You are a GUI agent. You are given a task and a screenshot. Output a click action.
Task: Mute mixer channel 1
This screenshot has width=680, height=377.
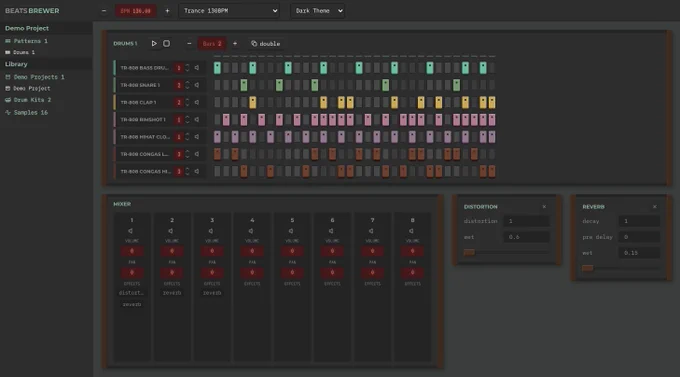pyautogui.click(x=131, y=231)
